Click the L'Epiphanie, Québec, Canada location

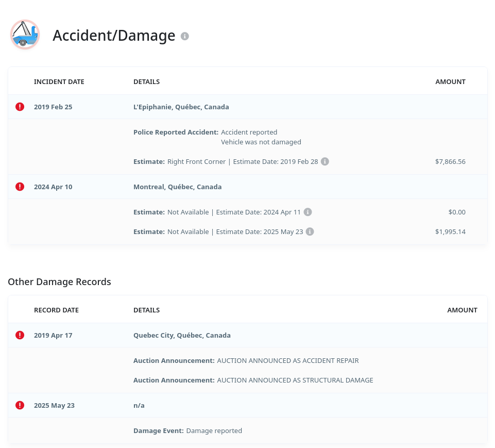click(x=181, y=107)
